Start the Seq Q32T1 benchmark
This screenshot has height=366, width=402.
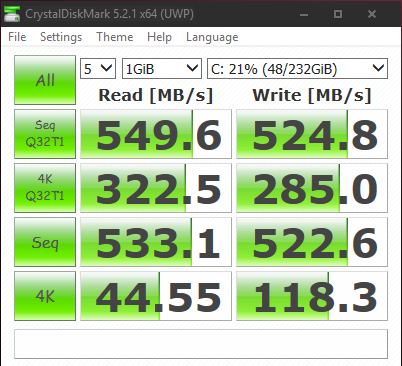[x=45, y=134]
